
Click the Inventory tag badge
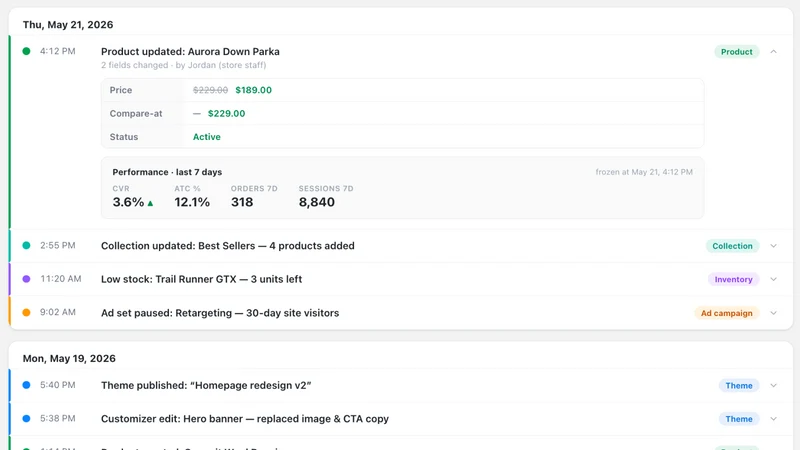pyautogui.click(x=733, y=279)
